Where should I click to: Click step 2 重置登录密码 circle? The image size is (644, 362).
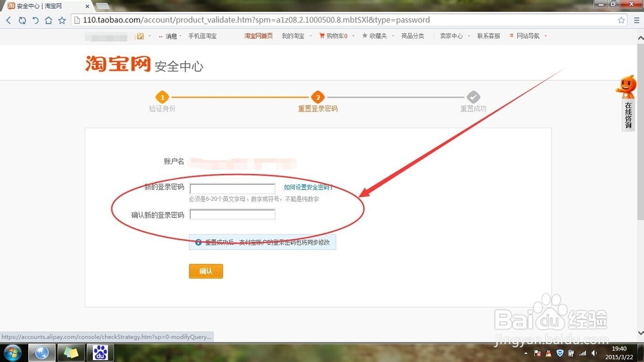click(x=317, y=97)
